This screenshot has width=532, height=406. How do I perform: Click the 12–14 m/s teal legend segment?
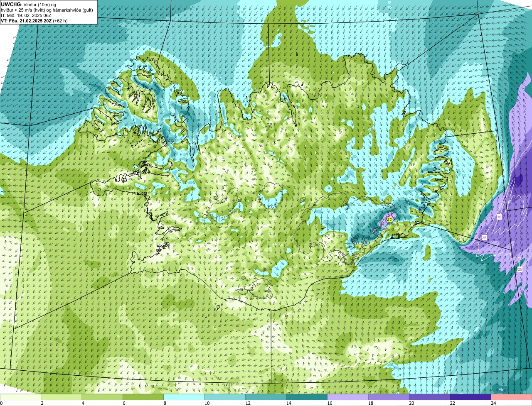266,397
